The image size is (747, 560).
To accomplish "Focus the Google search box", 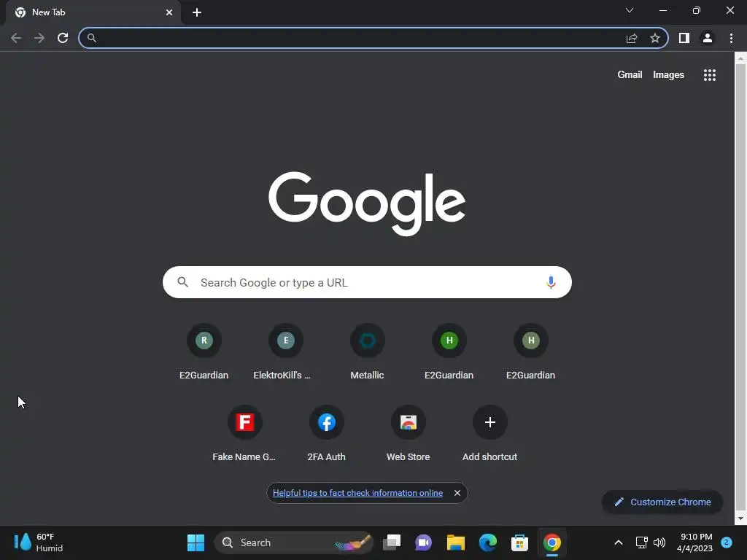I will (368, 282).
